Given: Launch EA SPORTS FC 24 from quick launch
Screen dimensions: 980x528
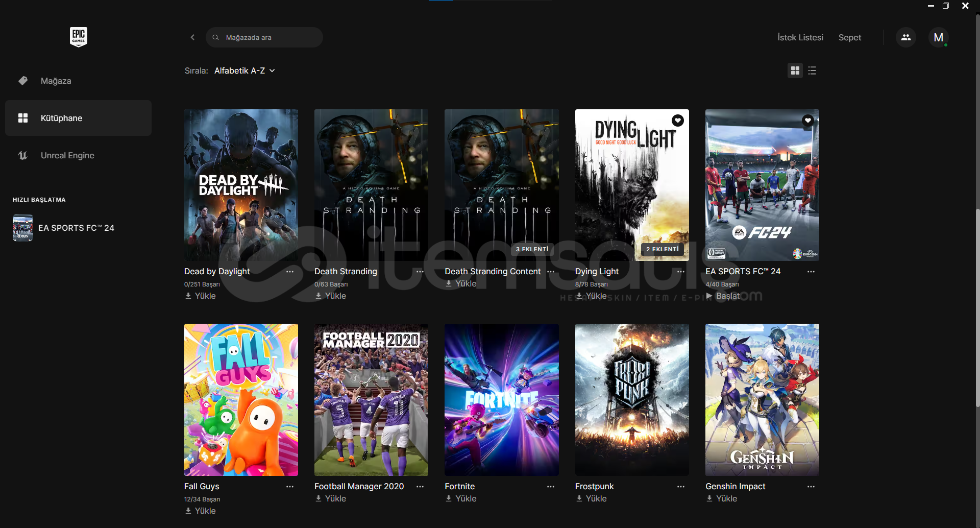Looking at the screenshot, I should click(64, 228).
